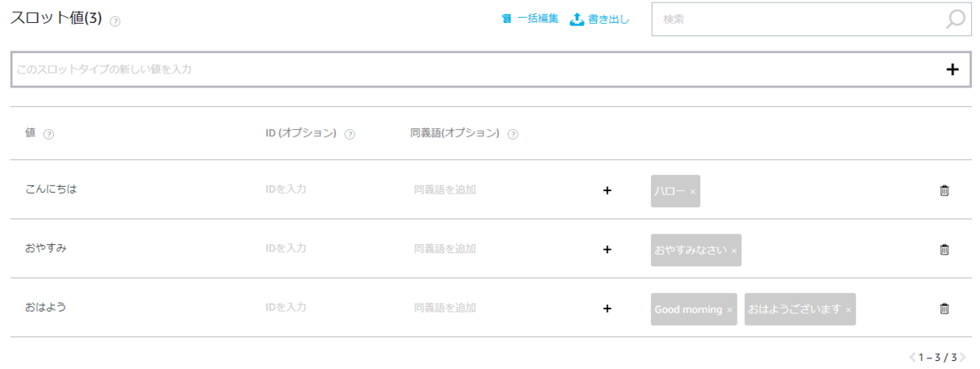Click IDを入力 field for おやすみ
This screenshot has width=980, height=369.
286,248
